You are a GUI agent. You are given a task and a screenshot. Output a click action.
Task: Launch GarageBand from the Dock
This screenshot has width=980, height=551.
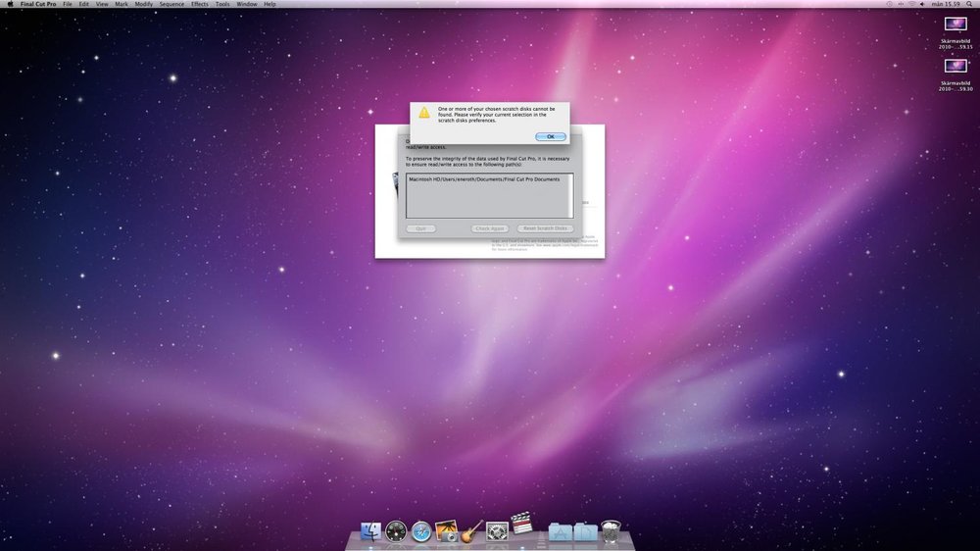[x=472, y=531]
